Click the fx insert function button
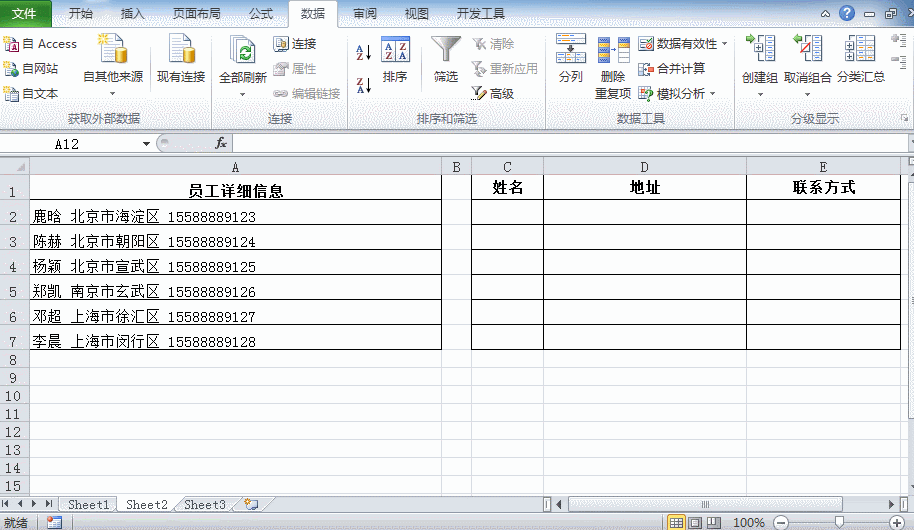 point(221,143)
